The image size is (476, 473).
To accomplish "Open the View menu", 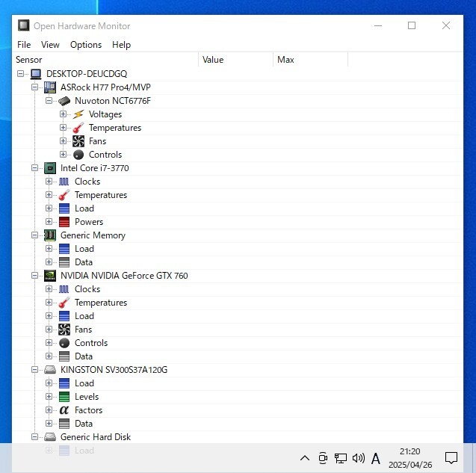I will coord(50,45).
